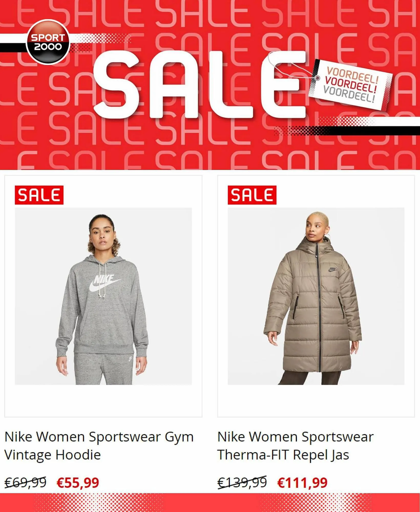Click the red dotted footer banner
Image resolution: width=420 pixels, height=512 pixels.
[x=210, y=503]
